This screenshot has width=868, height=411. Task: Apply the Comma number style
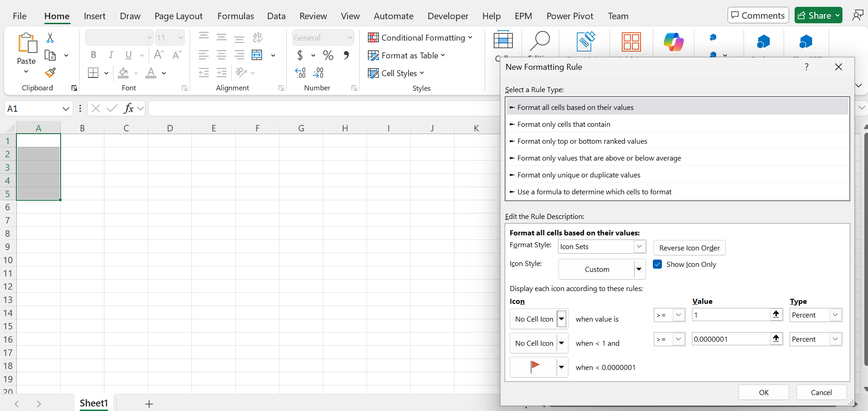(x=346, y=55)
